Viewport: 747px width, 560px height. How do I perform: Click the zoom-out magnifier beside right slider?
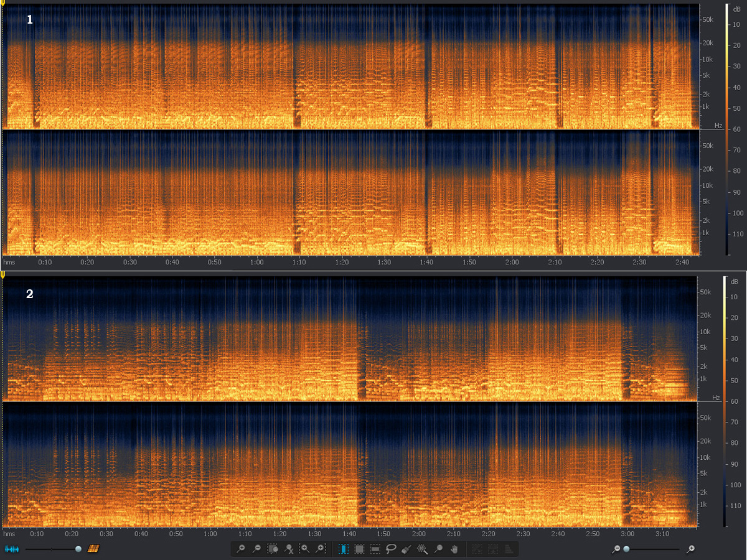(x=616, y=549)
